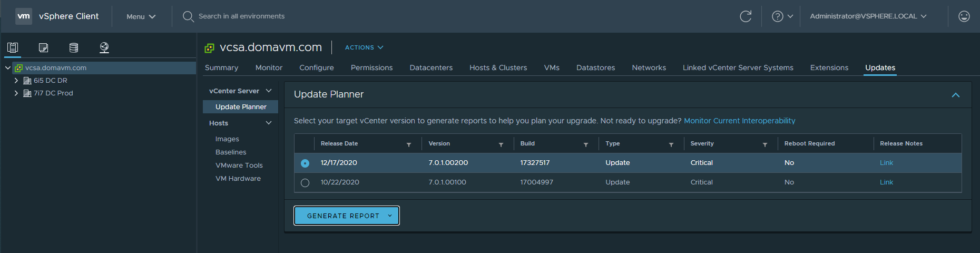Click the Generate Report button
The height and width of the screenshot is (253, 980).
[347, 216]
